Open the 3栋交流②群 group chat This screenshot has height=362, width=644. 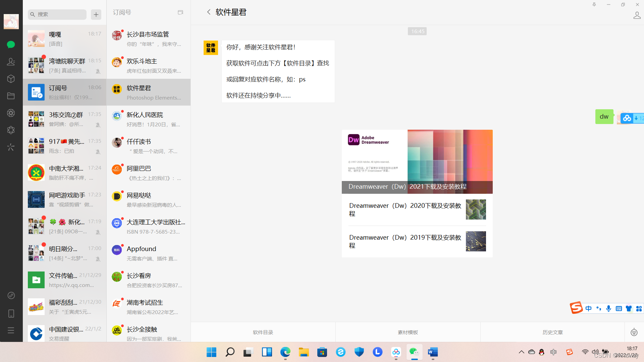(65, 119)
